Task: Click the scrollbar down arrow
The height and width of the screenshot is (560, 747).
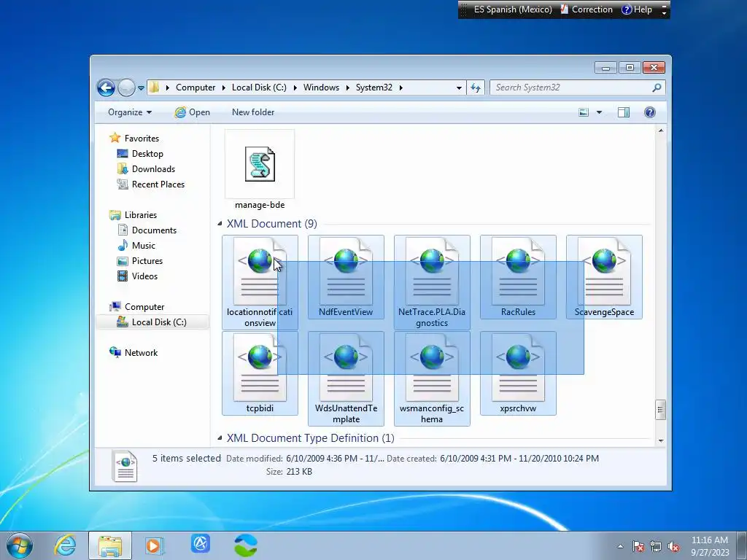Action: [x=661, y=440]
